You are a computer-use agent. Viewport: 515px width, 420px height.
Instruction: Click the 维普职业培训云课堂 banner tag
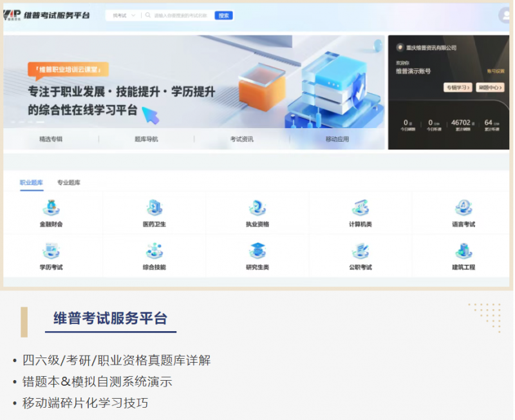click(68, 70)
